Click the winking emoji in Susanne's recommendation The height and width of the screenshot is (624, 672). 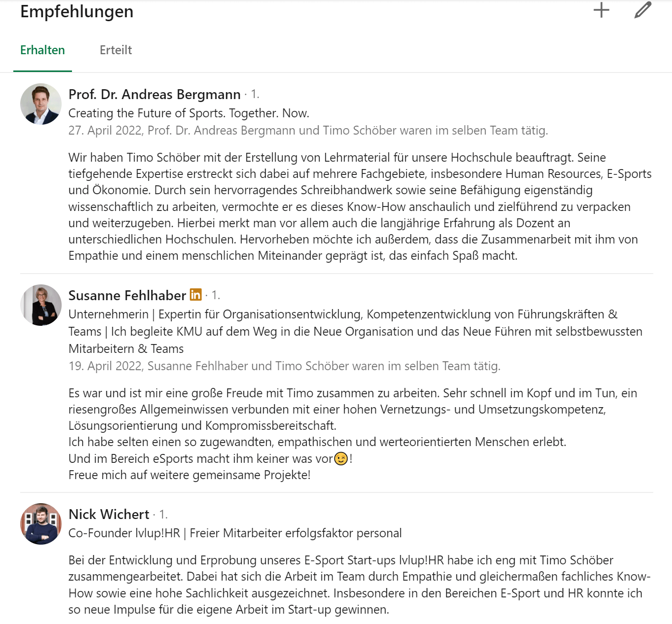pos(341,459)
